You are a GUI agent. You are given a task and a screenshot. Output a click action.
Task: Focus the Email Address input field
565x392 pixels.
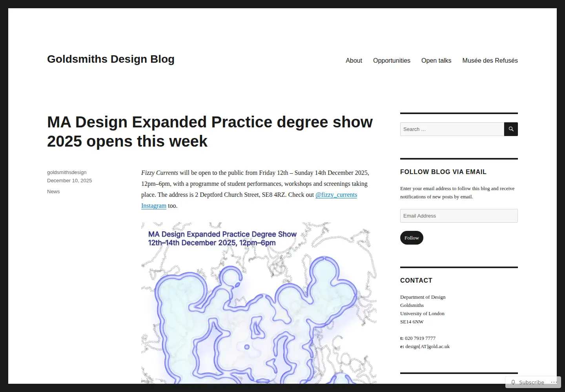(459, 216)
